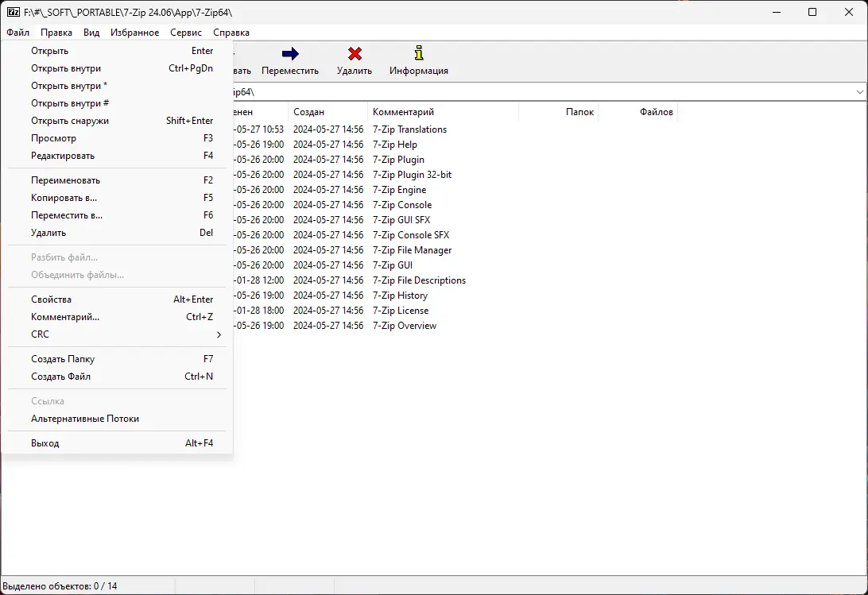The height and width of the screenshot is (595, 868).
Task: Click the Delete (Удалить) red X icon
Action: click(355, 54)
